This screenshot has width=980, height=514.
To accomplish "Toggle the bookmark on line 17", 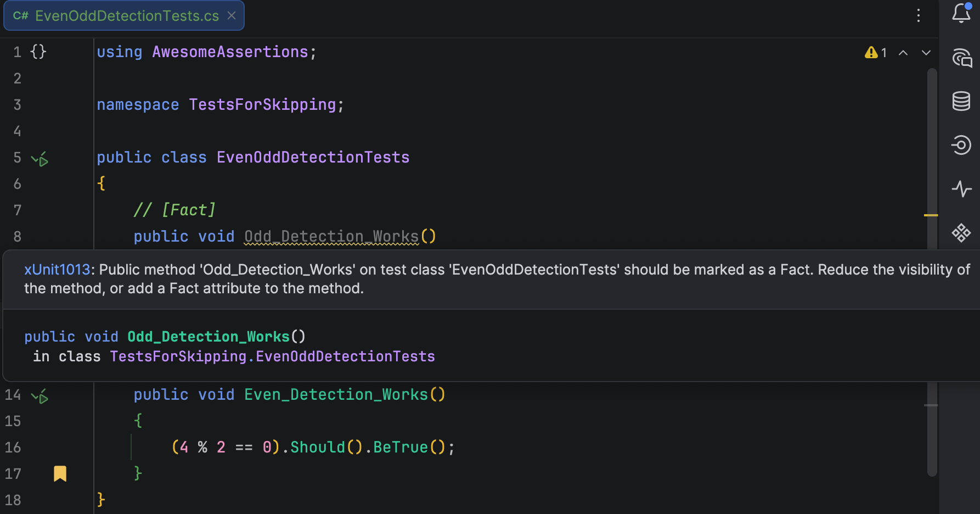I will tap(60, 473).
